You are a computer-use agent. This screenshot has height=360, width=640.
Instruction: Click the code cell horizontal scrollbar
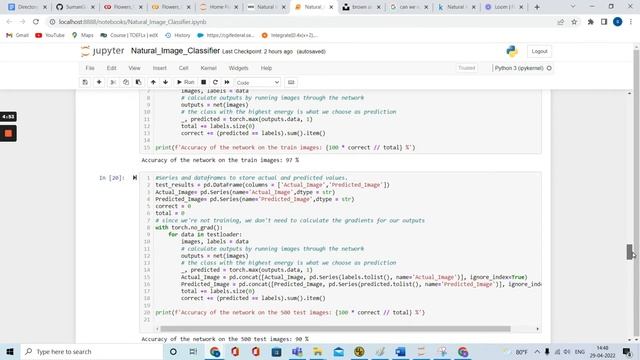point(335,329)
